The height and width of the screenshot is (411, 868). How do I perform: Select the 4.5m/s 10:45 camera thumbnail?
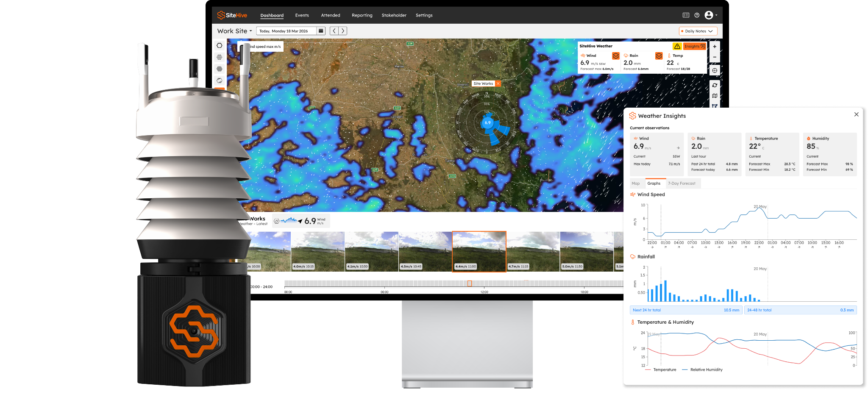point(426,252)
